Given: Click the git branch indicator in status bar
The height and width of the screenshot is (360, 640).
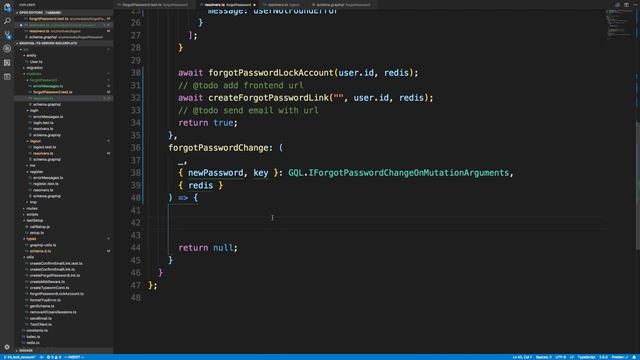Looking at the screenshot, I should point(21,357).
